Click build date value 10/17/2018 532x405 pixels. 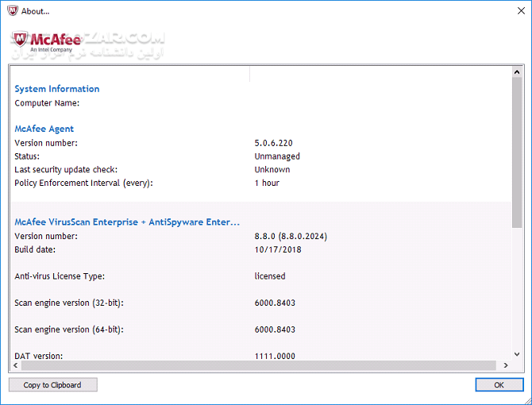point(278,249)
